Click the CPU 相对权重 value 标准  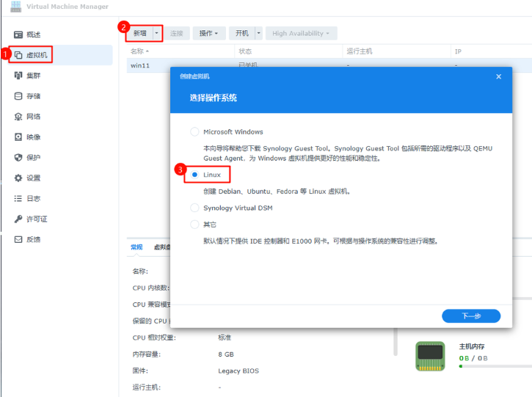[x=225, y=338]
